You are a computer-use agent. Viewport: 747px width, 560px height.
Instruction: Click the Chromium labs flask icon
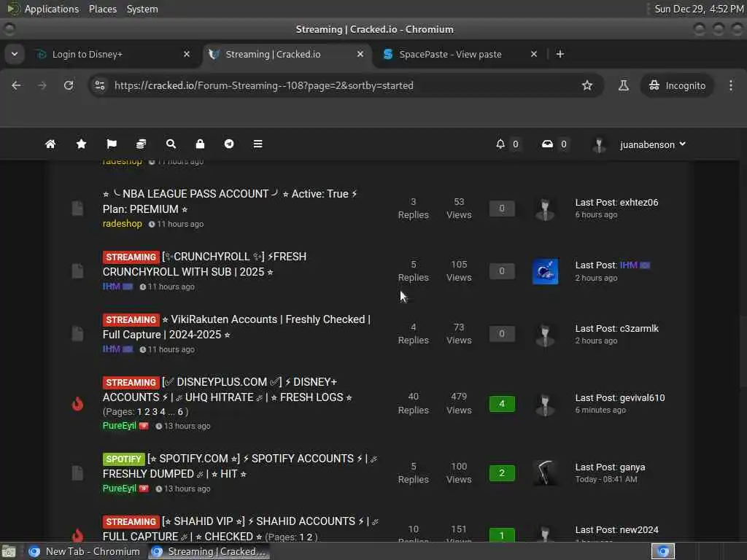[x=623, y=85]
